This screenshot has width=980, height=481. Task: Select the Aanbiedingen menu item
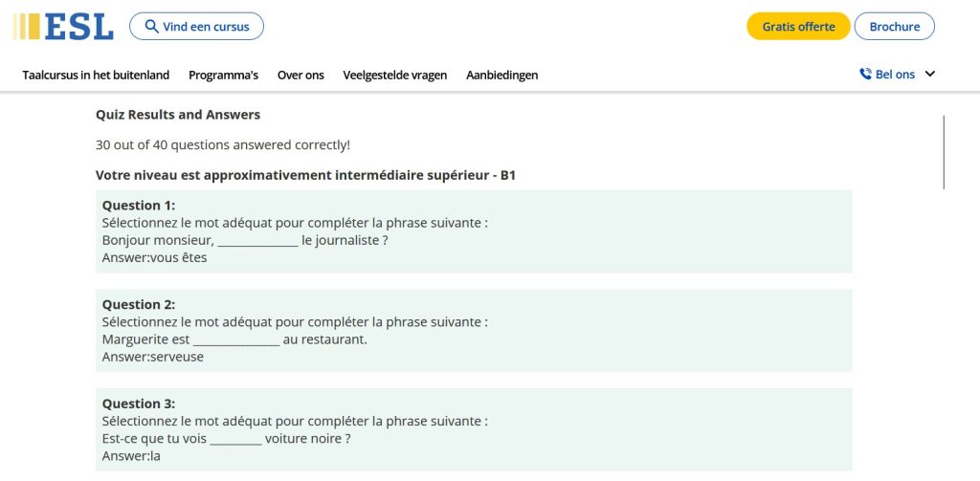coord(501,75)
